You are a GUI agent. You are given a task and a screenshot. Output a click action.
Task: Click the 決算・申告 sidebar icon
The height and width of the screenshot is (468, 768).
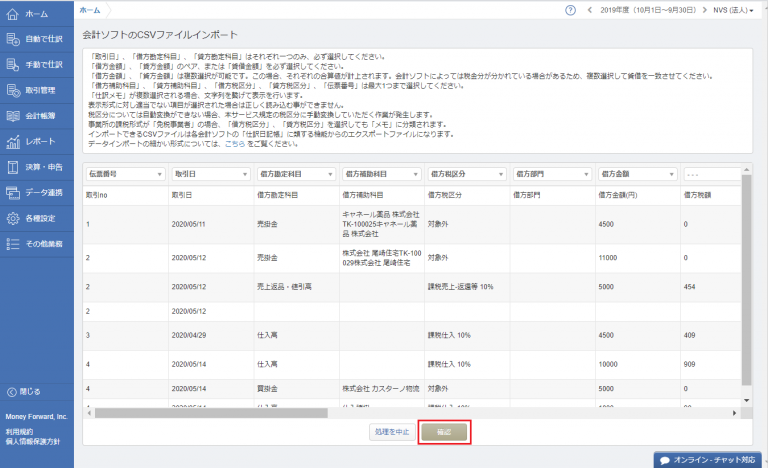13,167
